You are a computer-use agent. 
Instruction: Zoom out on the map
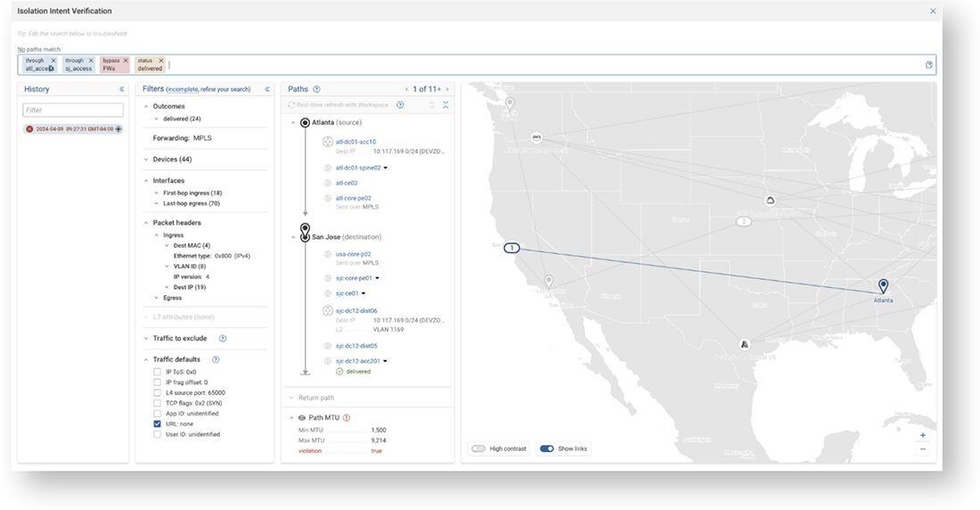(923, 449)
